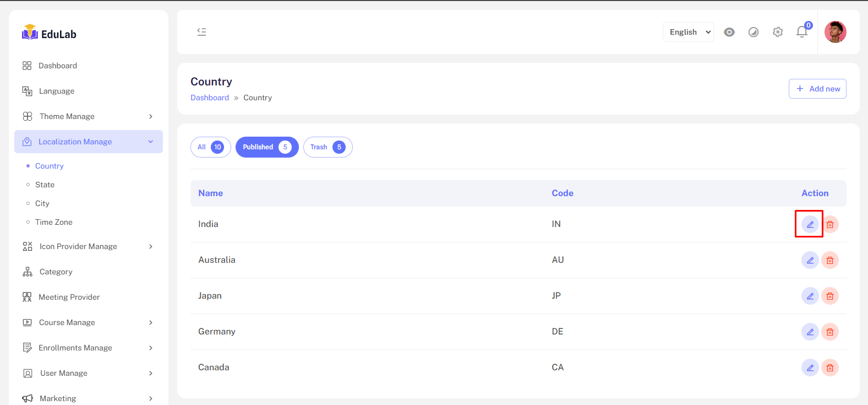This screenshot has width=868, height=405.
Task: Collapse the Localization Manage section
Action: [89, 142]
